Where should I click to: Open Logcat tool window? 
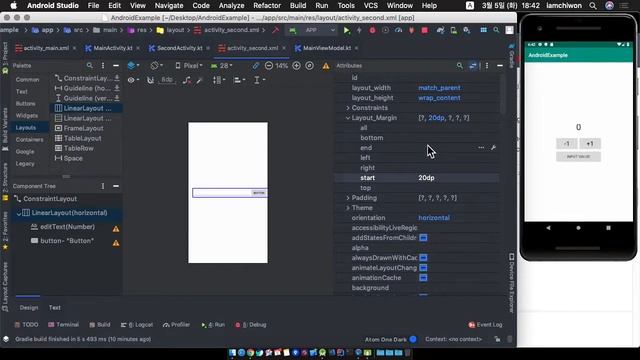coord(137,325)
